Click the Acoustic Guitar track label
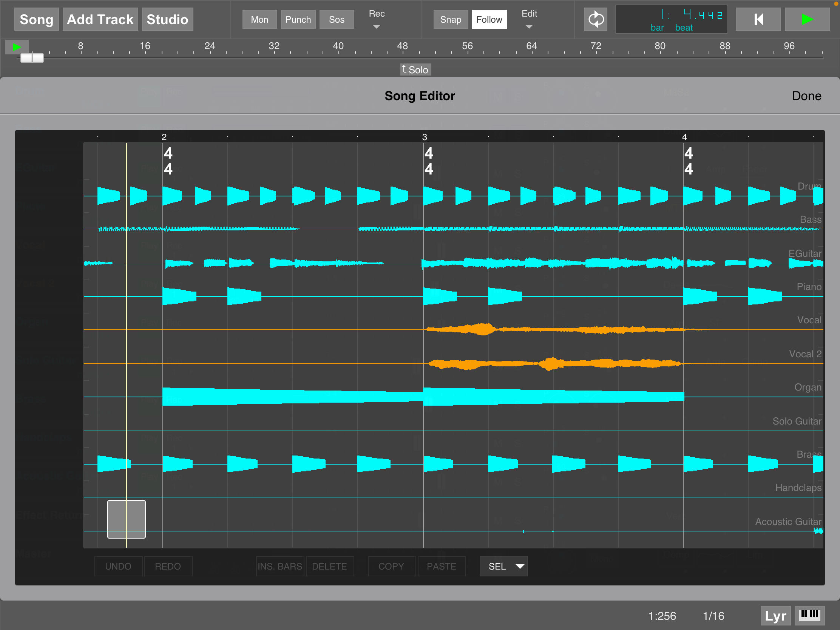Image resolution: width=840 pixels, height=630 pixels. [x=788, y=521]
